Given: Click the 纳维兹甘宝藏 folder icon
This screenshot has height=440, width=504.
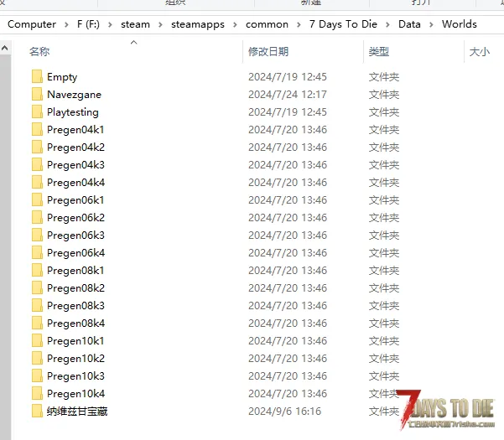Looking at the screenshot, I should click(37, 412).
